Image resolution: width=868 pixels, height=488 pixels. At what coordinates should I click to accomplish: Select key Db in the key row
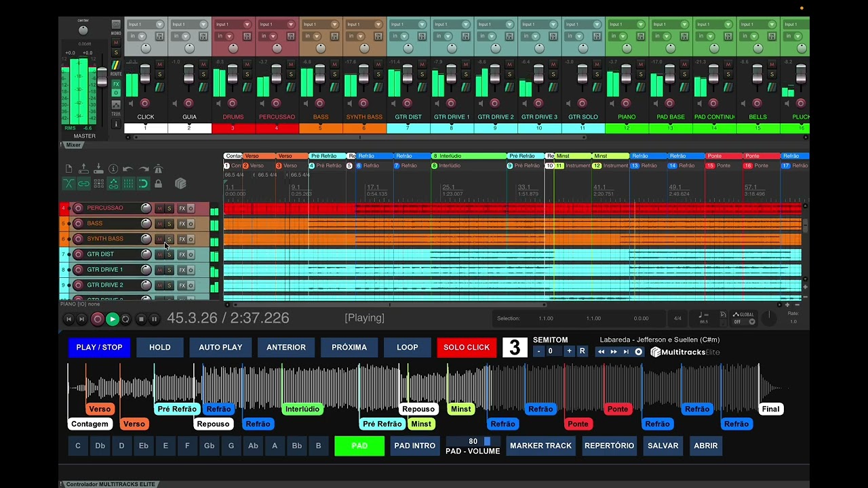100,445
